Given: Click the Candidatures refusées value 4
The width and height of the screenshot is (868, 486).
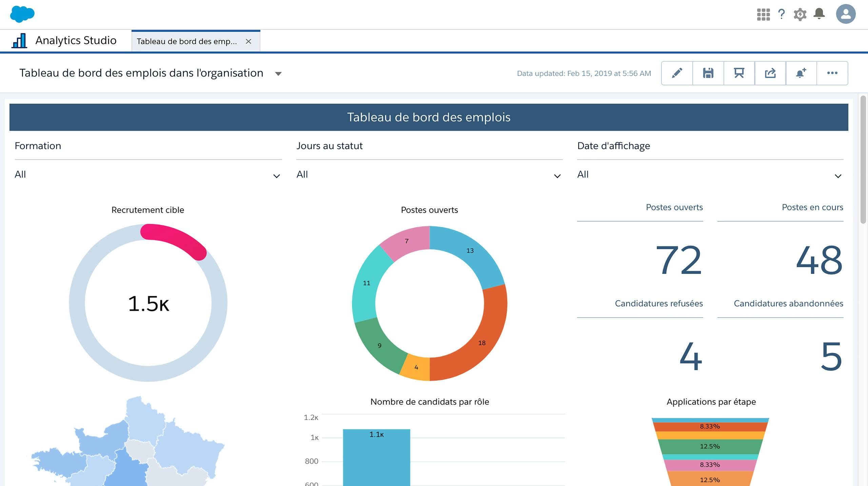Looking at the screenshot, I should coord(691,356).
